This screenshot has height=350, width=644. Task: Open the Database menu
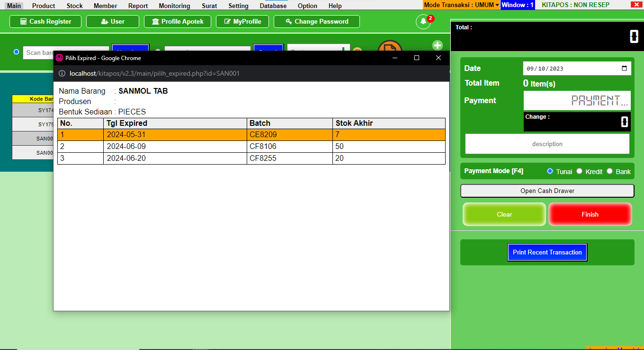pos(273,6)
